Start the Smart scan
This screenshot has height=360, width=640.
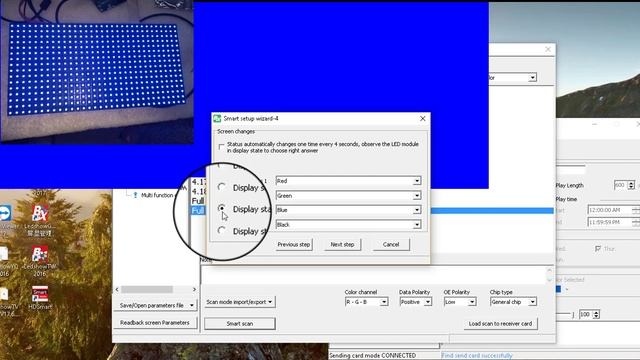click(240, 324)
